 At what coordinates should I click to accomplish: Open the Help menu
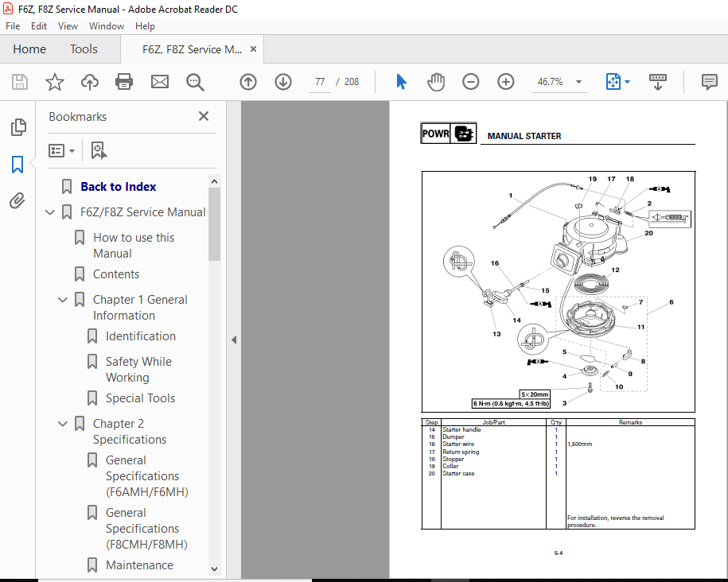click(x=145, y=26)
